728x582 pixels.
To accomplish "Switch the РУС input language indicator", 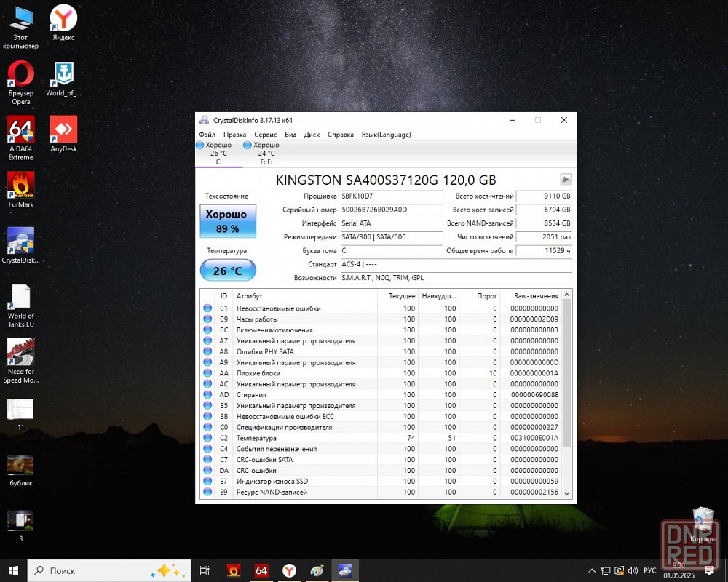I will tap(650, 570).
